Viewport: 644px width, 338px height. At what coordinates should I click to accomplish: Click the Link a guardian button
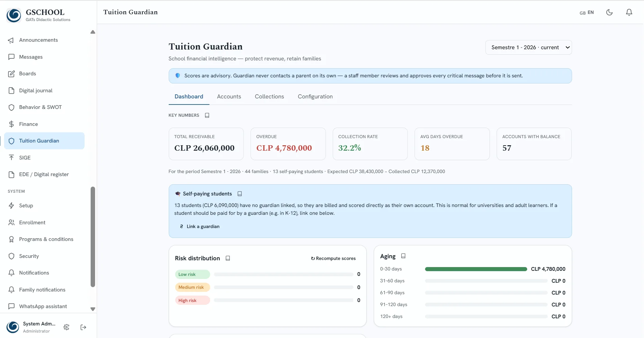[x=200, y=227]
